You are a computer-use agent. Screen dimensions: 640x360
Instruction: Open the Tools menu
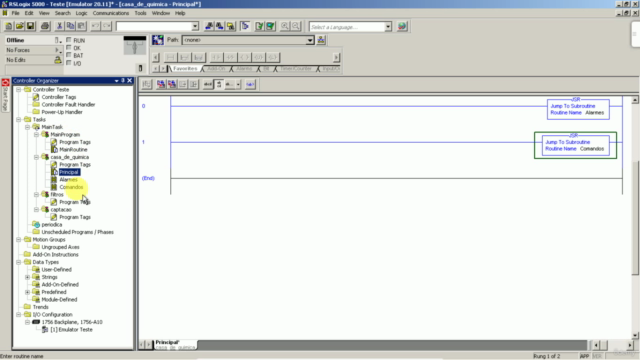(x=140, y=13)
